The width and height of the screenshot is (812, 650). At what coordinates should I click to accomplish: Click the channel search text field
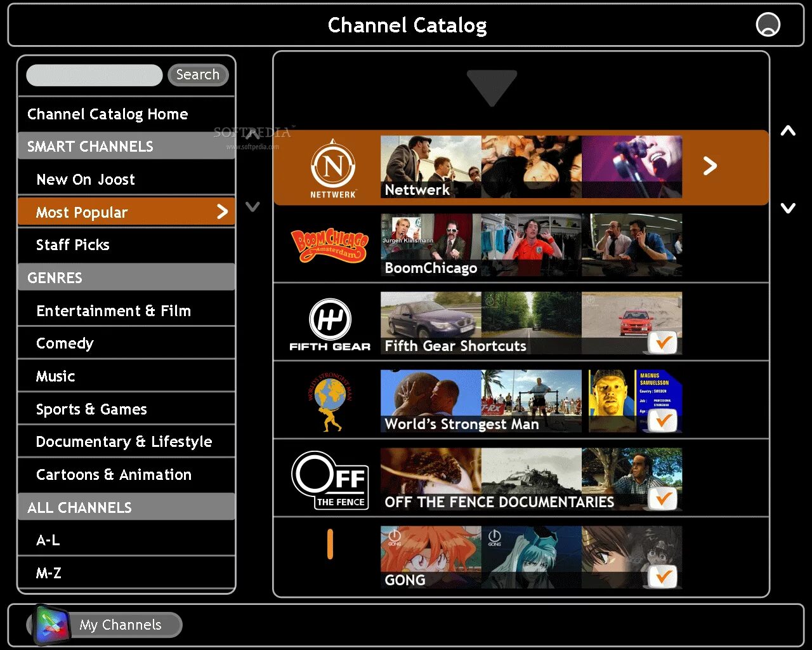[x=95, y=75]
